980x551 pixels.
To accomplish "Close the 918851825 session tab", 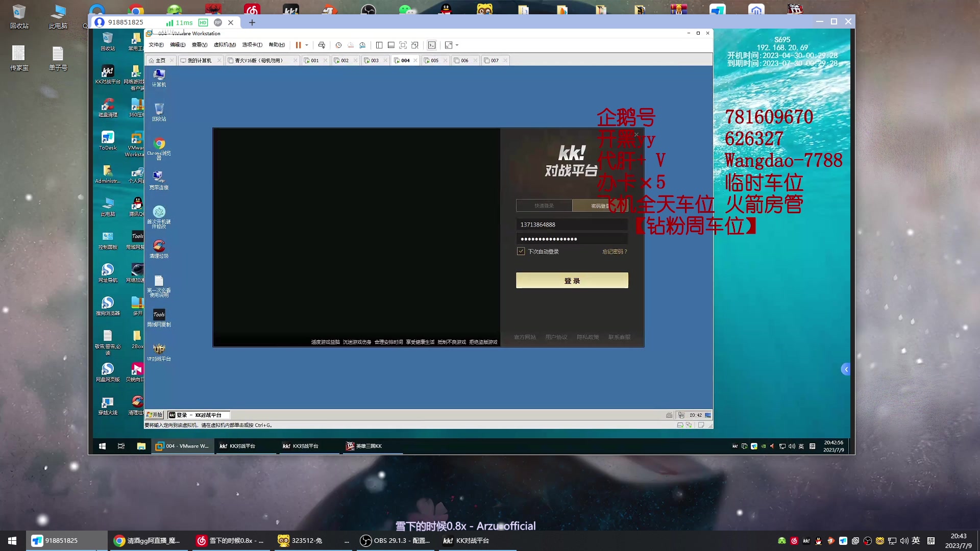I will (x=231, y=22).
